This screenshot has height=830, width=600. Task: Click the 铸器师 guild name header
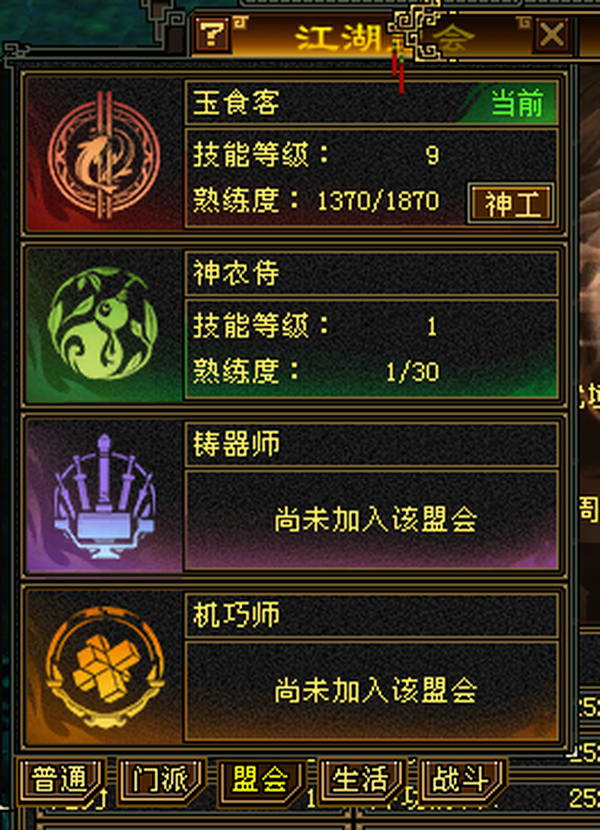pos(236,444)
